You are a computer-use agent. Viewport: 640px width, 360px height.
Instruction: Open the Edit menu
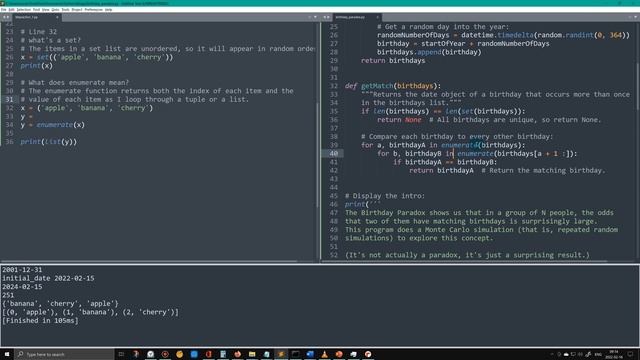pos(11,9)
